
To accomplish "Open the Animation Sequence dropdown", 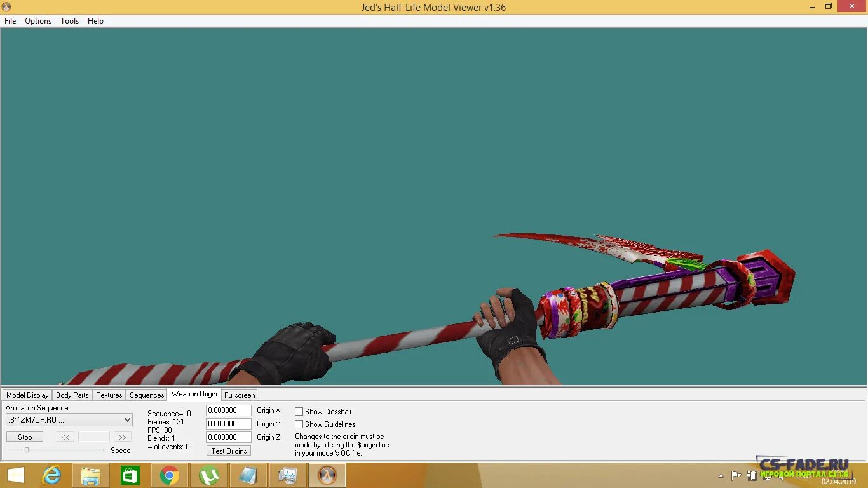I will point(69,420).
